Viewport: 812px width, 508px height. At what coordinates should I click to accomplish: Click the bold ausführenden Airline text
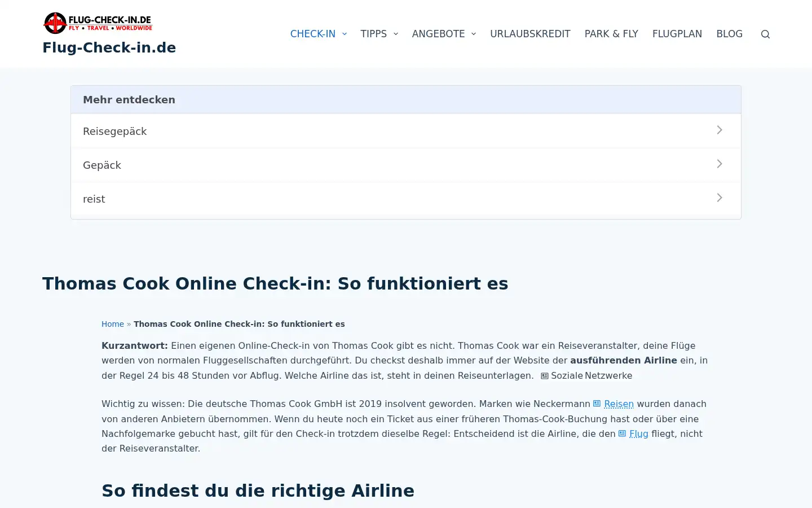click(624, 360)
